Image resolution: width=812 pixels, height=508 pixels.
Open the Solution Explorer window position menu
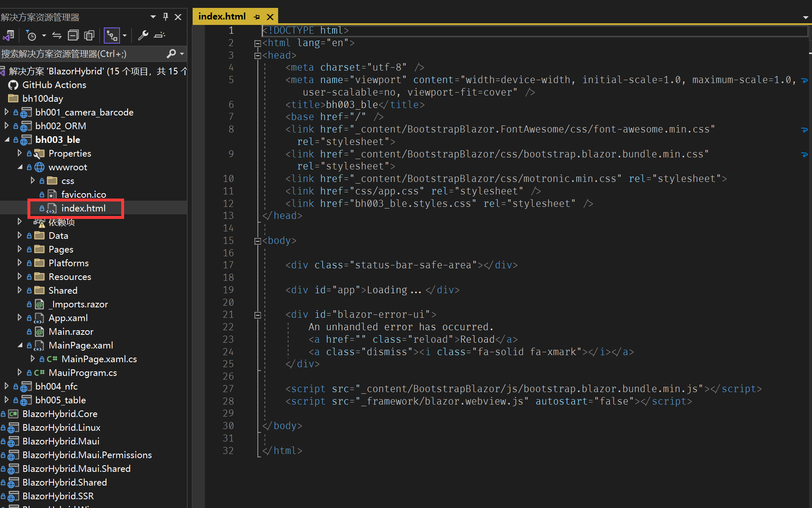tap(153, 17)
